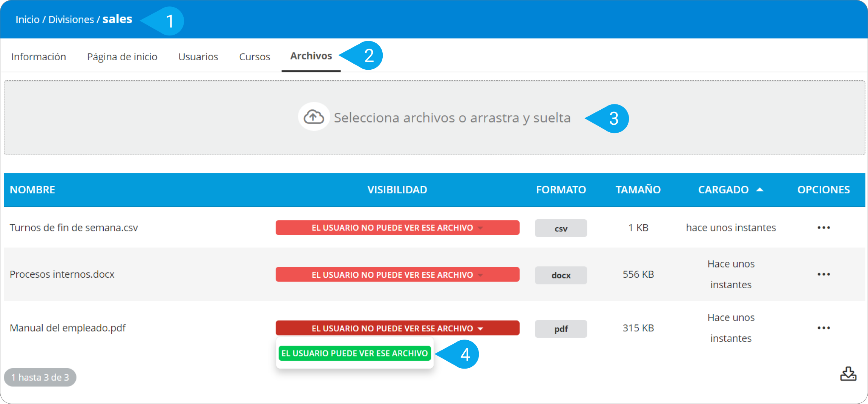This screenshot has width=868, height=404.
Task: Navigate to Divisiones in the breadcrumb
Action: pyautogui.click(x=71, y=20)
